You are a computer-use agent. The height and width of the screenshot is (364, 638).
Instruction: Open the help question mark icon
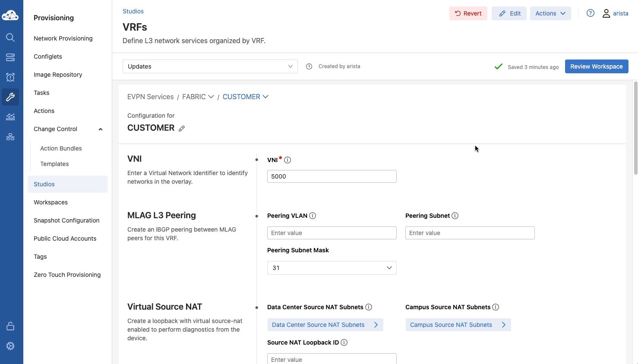(x=591, y=13)
